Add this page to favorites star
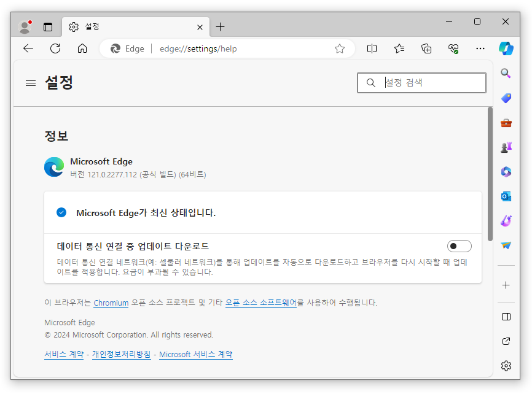Screen dimensions: 532x394 pyautogui.click(x=340, y=49)
